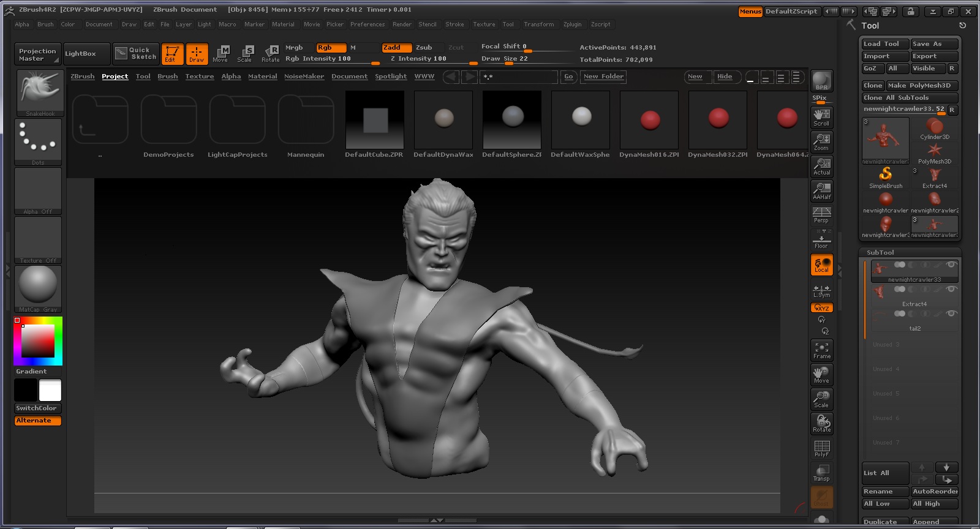This screenshot has height=529, width=980.
Task: Click the Load Tool button
Action: point(885,44)
